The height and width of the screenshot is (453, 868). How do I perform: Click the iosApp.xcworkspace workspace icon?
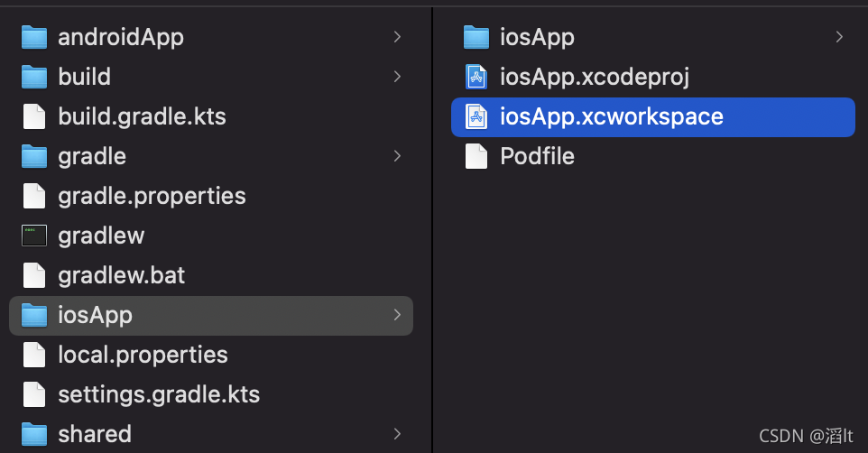(x=476, y=116)
